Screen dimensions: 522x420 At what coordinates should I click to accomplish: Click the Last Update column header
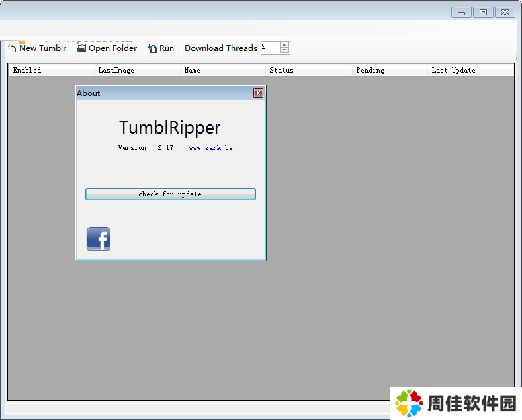pyautogui.click(x=471, y=70)
